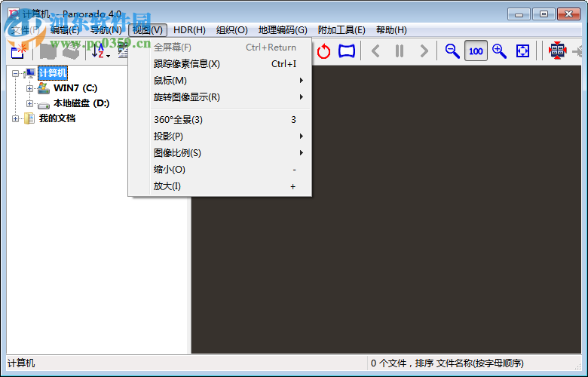Expand the WIN7 (C:) drive node
This screenshot has width=588, height=377.
click(29, 88)
